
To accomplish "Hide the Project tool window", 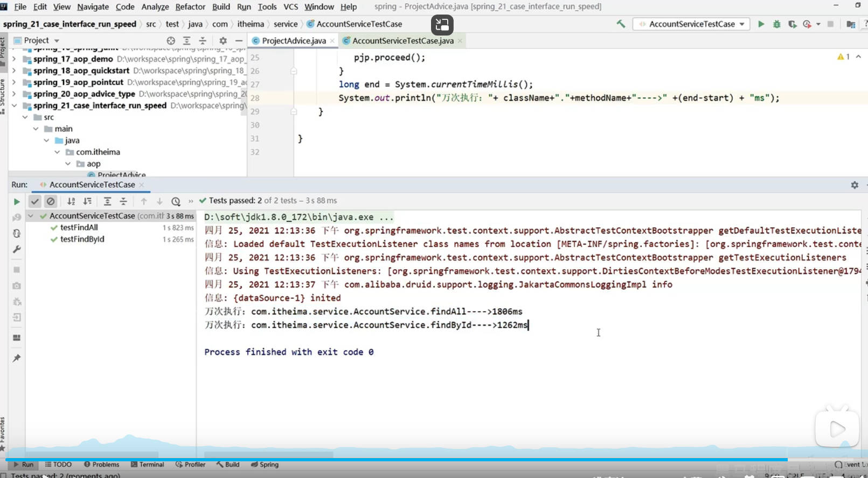I will click(x=239, y=41).
